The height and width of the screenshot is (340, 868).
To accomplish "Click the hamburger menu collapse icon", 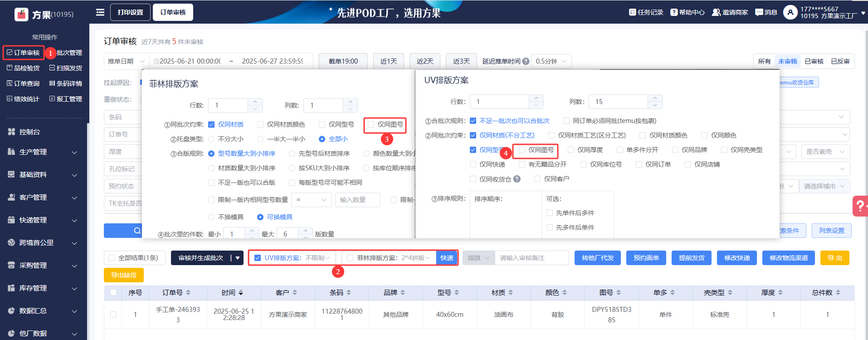I will tap(100, 12).
